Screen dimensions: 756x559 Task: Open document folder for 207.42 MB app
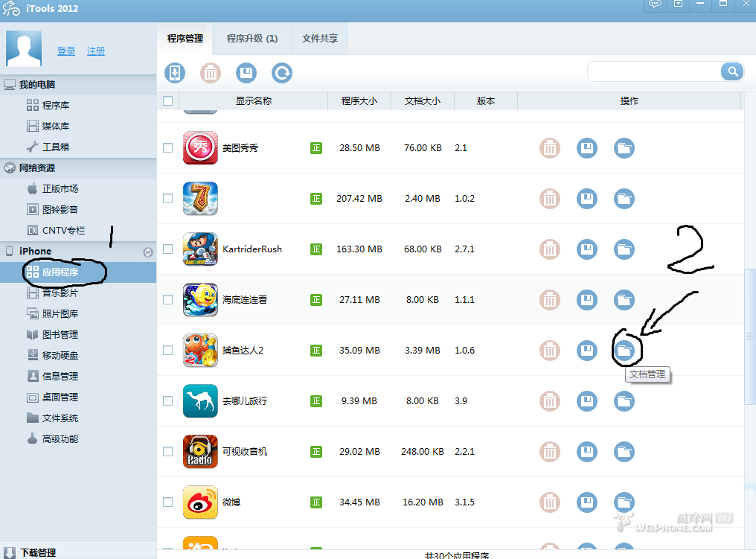tap(624, 199)
